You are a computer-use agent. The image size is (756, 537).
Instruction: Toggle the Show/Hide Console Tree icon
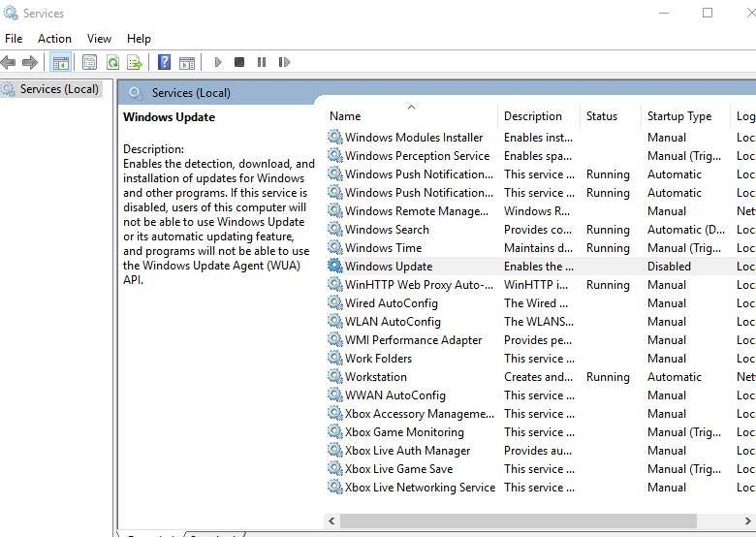click(x=61, y=62)
